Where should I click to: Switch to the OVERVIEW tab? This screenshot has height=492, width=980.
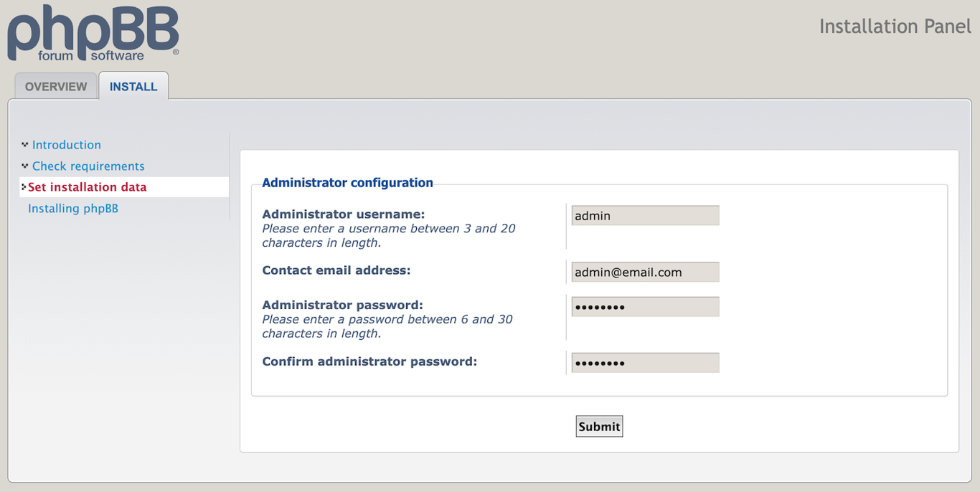[55, 86]
